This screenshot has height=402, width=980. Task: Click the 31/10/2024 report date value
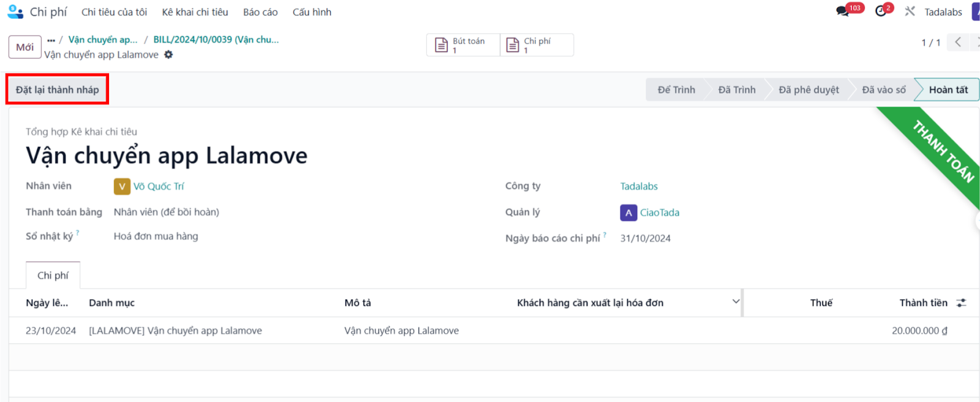[x=645, y=238]
